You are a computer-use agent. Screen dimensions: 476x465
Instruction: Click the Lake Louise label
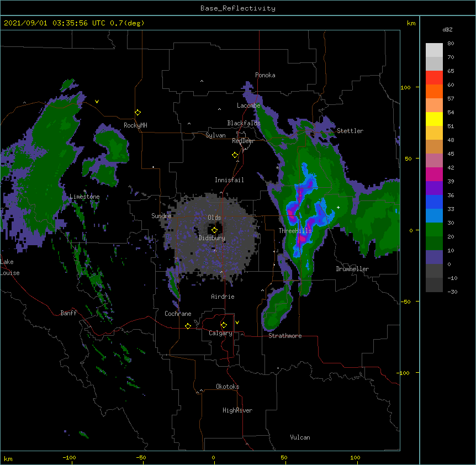coord(10,267)
